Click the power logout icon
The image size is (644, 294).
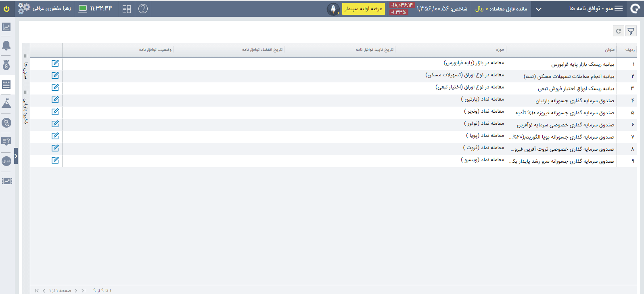6,8
